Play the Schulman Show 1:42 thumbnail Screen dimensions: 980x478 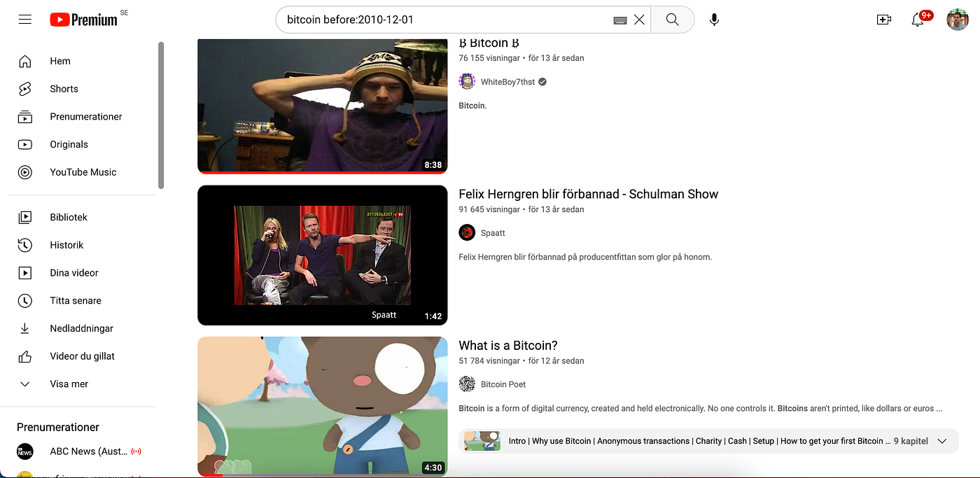click(x=322, y=255)
